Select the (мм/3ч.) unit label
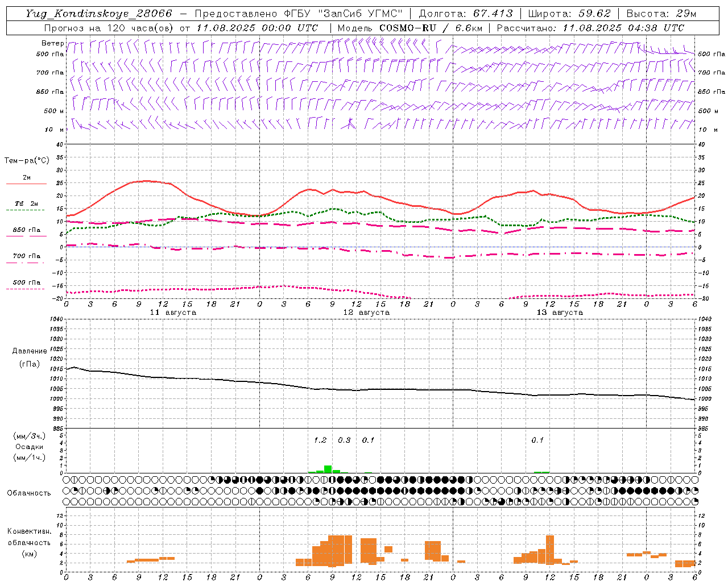This screenshot has height=582, width=728. click(29, 436)
